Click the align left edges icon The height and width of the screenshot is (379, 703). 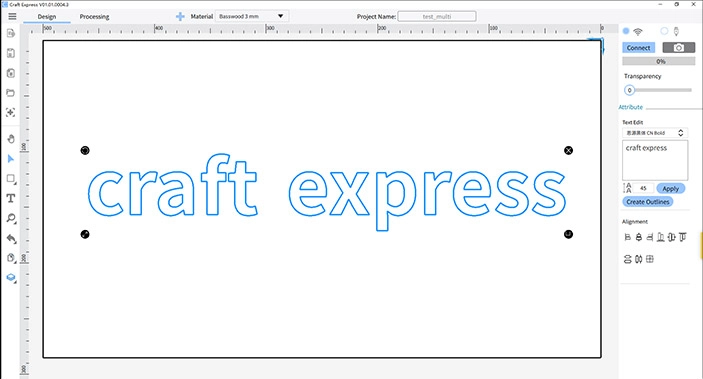628,237
